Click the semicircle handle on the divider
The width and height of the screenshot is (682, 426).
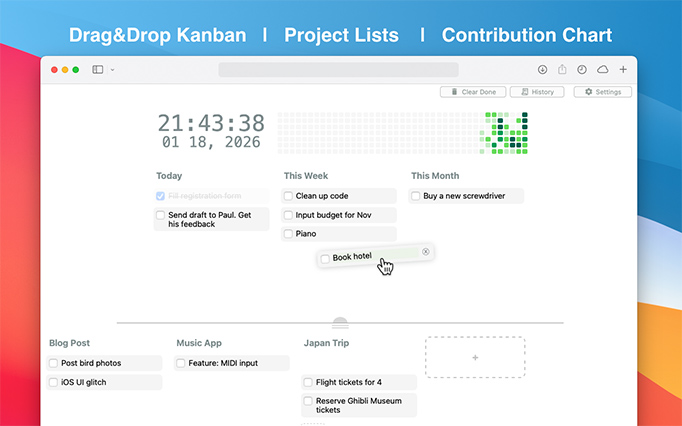(x=340, y=323)
